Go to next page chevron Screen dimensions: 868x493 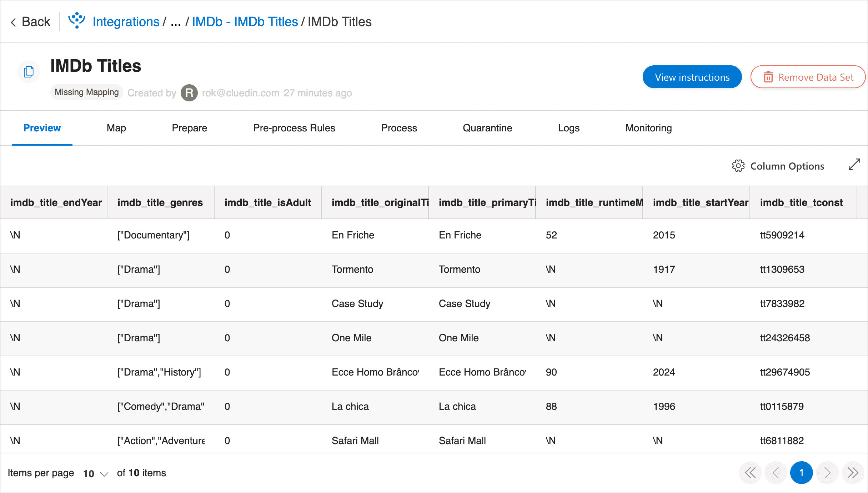(x=827, y=473)
